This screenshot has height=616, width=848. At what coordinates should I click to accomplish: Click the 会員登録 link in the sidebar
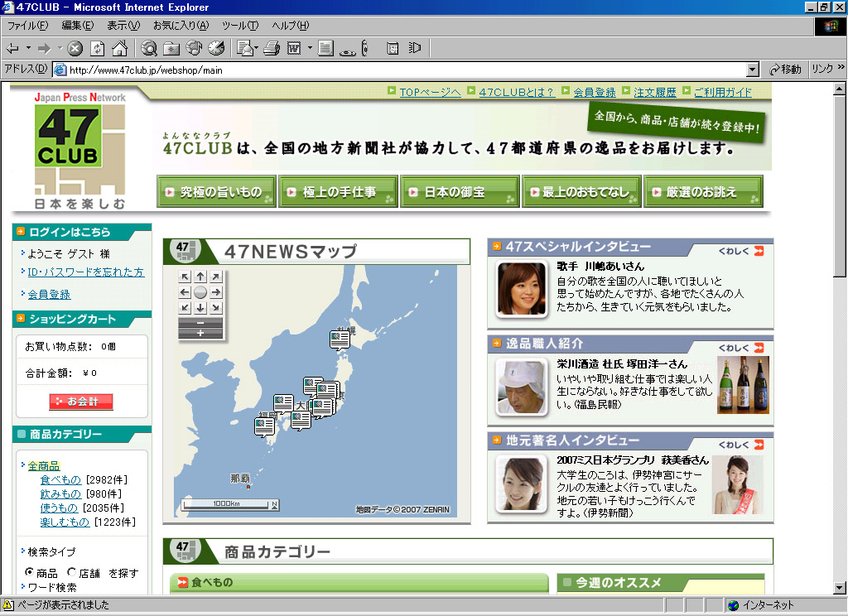point(49,294)
